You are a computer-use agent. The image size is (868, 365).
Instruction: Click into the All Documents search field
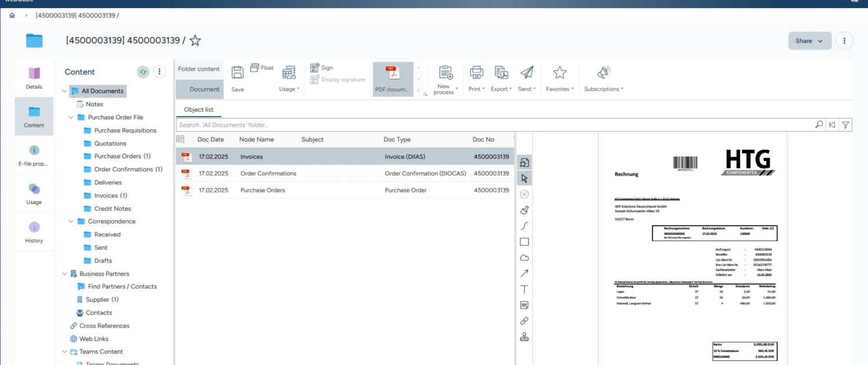coord(495,125)
